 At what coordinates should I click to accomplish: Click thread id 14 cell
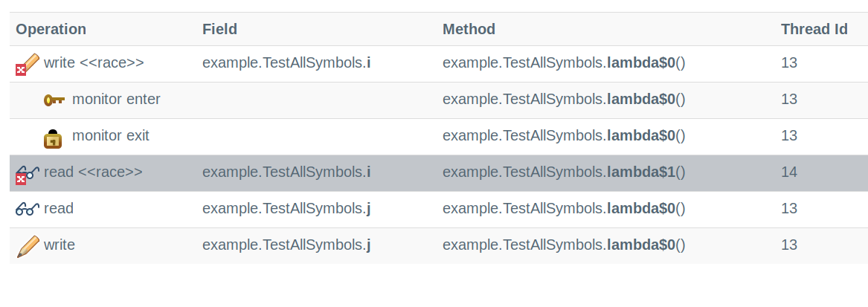coord(789,172)
